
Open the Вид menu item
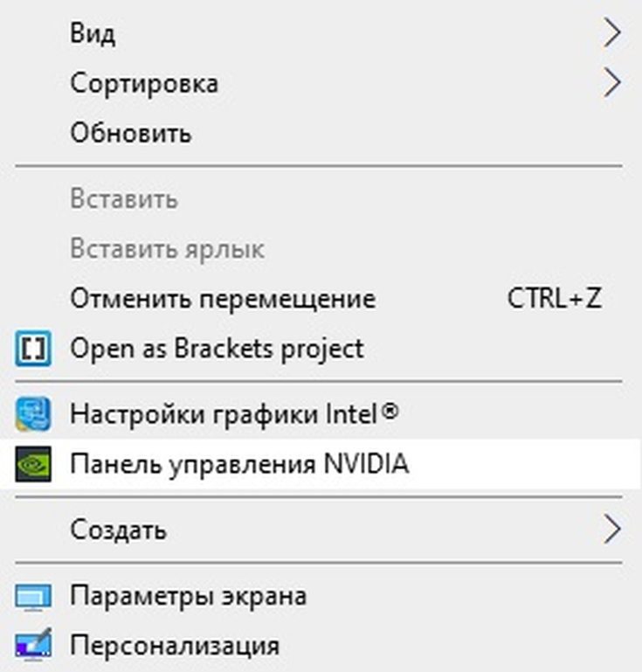pos(321,33)
